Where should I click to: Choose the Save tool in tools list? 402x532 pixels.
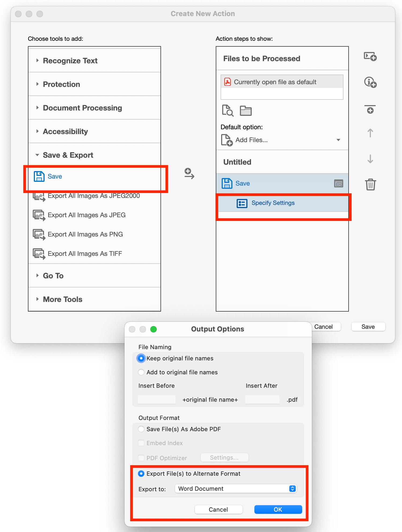pos(94,176)
